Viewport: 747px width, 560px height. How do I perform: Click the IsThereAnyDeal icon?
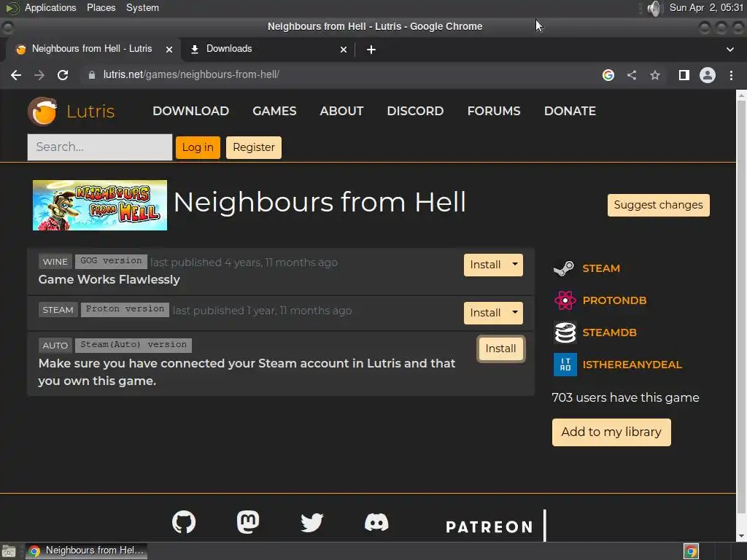click(x=565, y=365)
